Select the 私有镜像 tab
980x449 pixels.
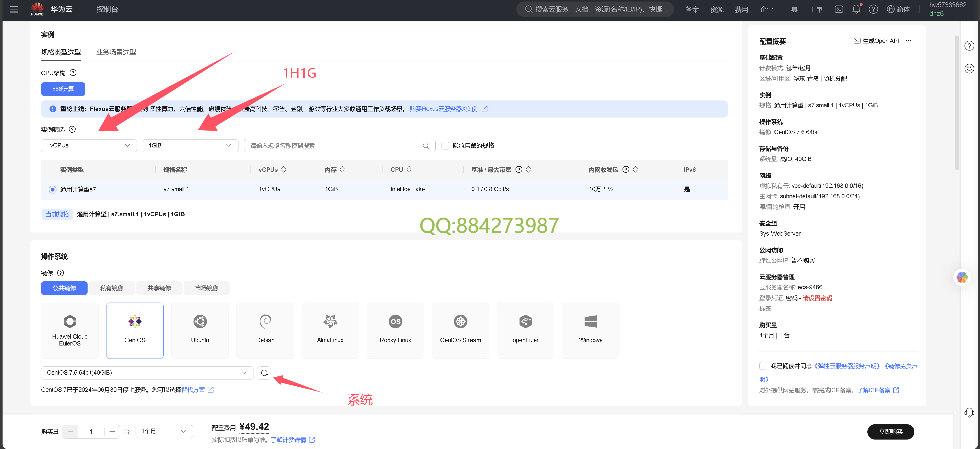pyautogui.click(x=112, y=288)
